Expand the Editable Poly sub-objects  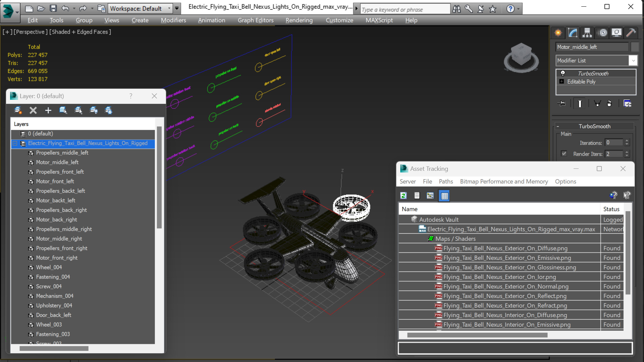pos(562,81)
